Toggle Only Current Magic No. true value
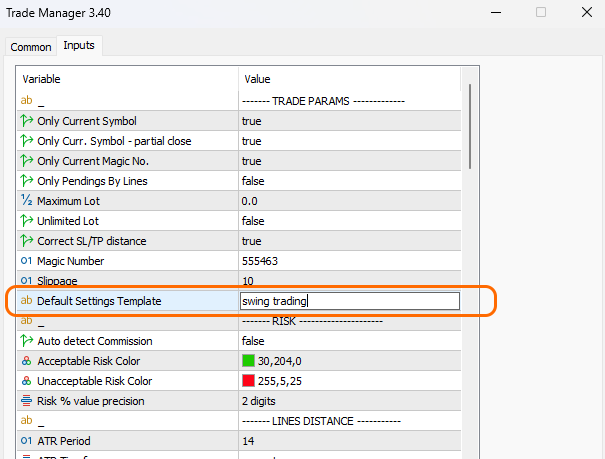This screenshot has height=459, width=605. pyautogui.click(x=251, y=161)
